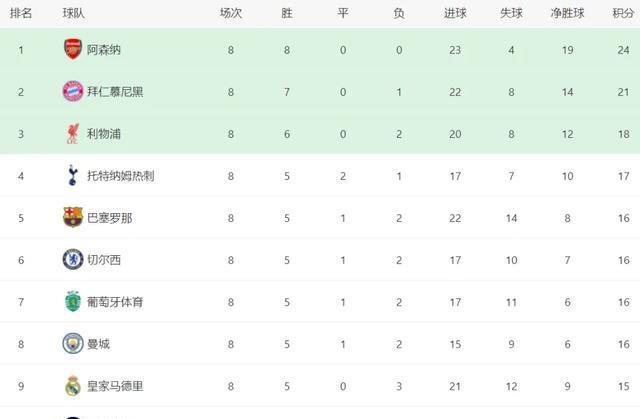
Task: Sort by the 失球 column header
Action: click(511, 13)
